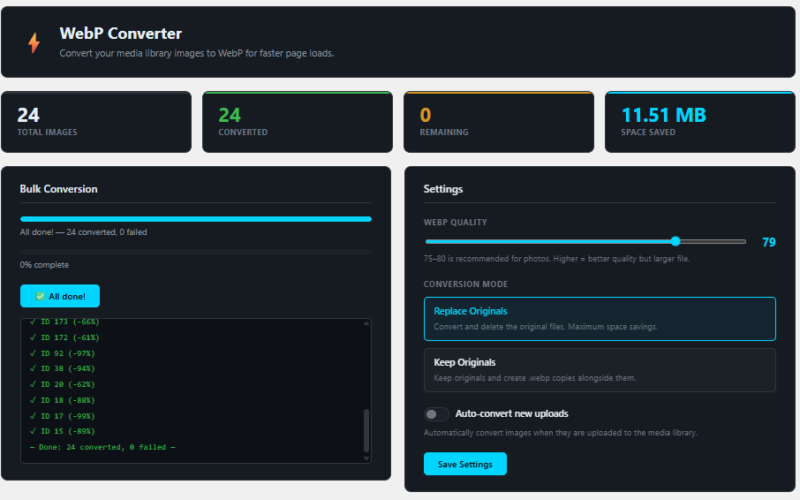Click the 75–80 recommended quality hint text
Image resolution: width=800 pixels, height=500 pixels.
[556, 259]
